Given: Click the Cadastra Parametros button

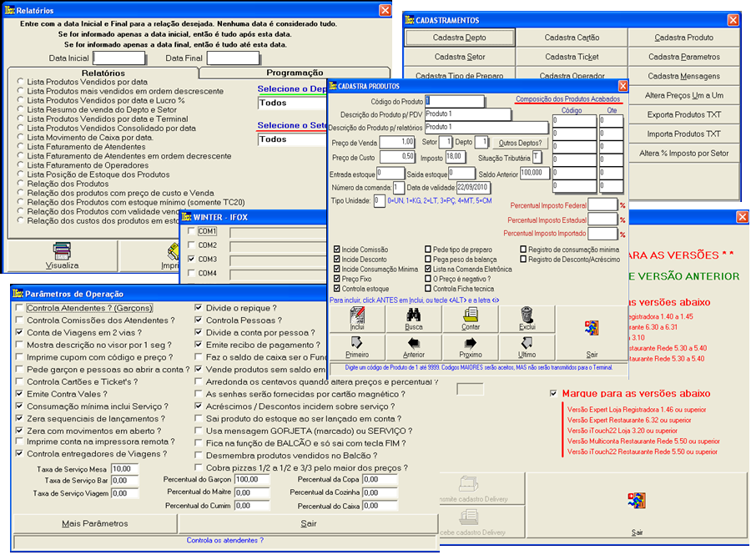Looking at the screenshot, I should coord(683,57).
